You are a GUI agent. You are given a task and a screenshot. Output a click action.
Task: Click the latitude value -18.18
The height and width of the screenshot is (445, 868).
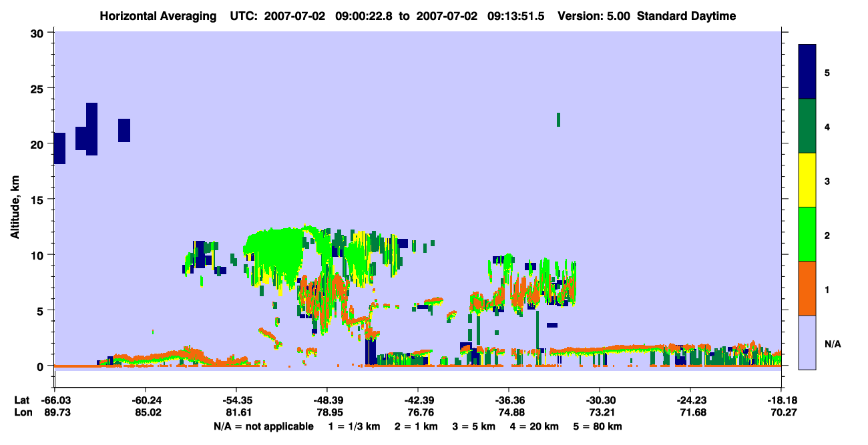781,400
